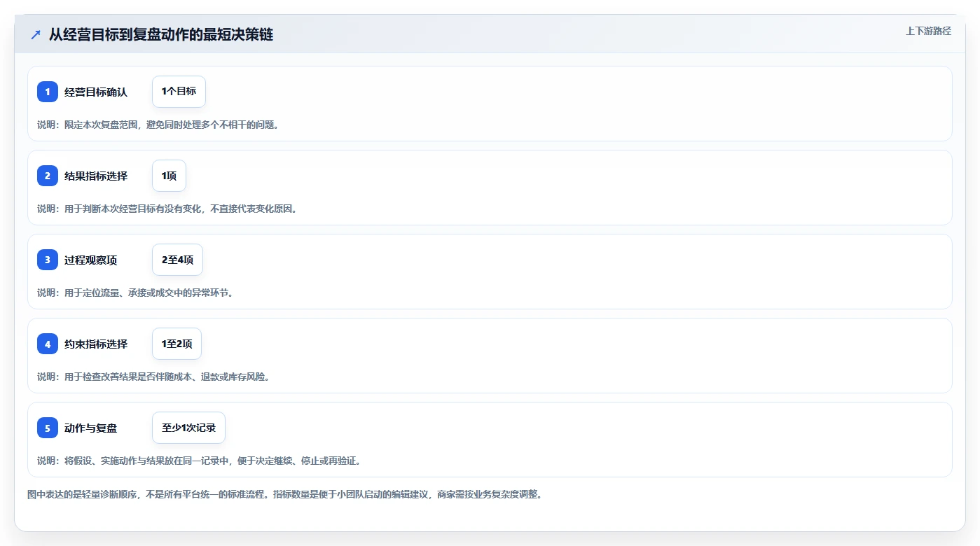Screen dimensions: 980x546
Task: Click the number 3 step badge
Action: 48,260
